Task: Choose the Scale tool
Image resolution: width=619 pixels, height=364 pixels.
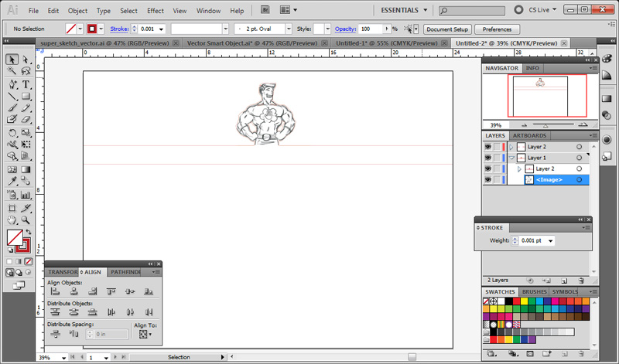Action: [26, 133]
